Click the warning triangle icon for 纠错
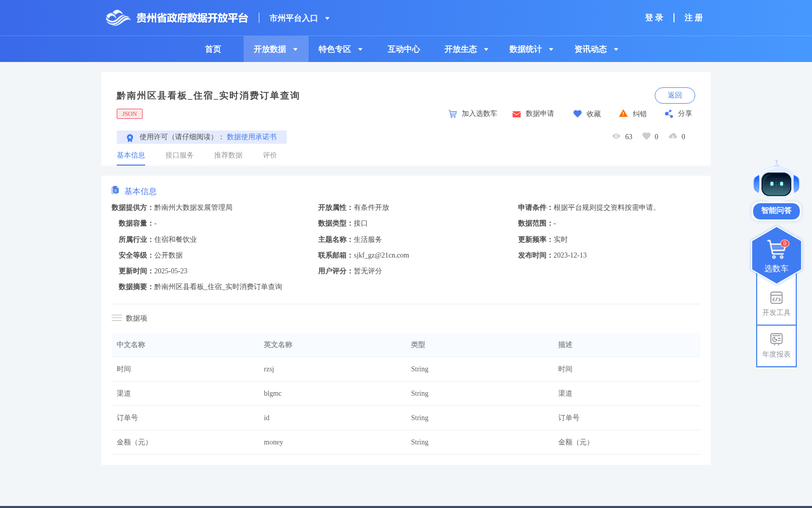This screenshot has height=508, width=812. [x=623, y=113]
